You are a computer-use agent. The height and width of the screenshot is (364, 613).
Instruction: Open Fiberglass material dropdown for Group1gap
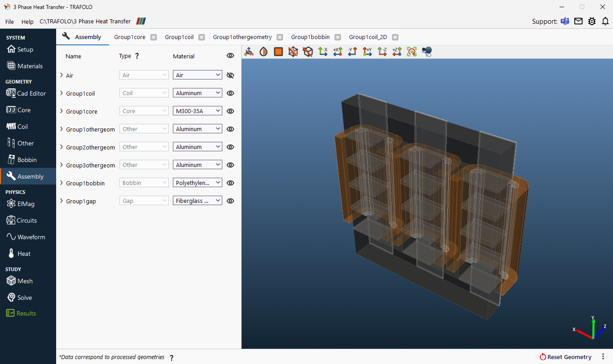(198, 201)
